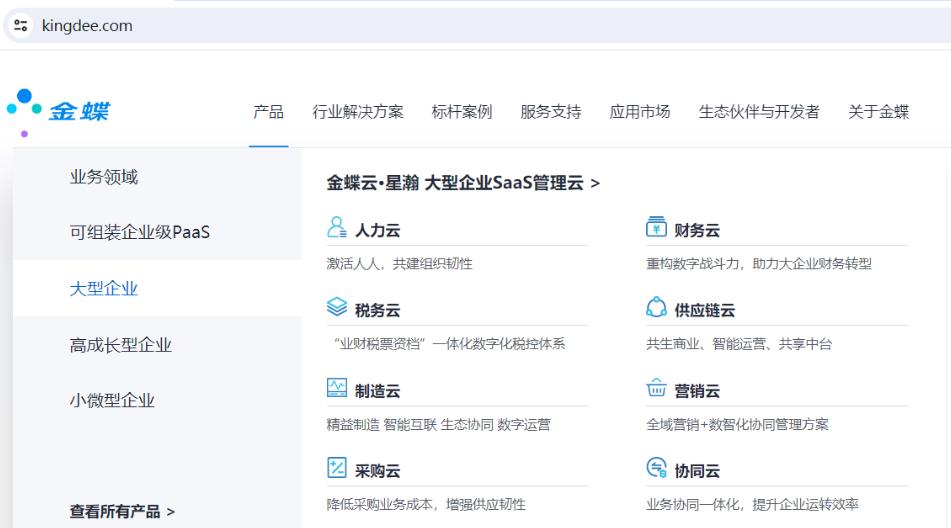Open the 采购云 product link
The height and width of the screenshot is (528, 951).
(377, 471)
